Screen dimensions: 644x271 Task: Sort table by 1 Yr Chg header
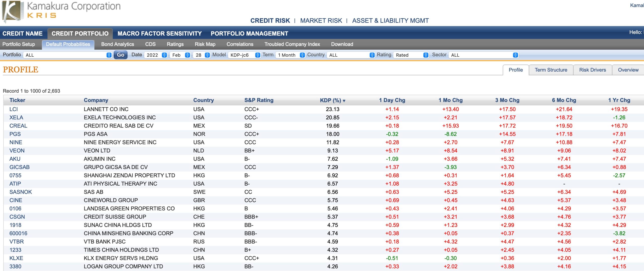[x=619, y=100]
